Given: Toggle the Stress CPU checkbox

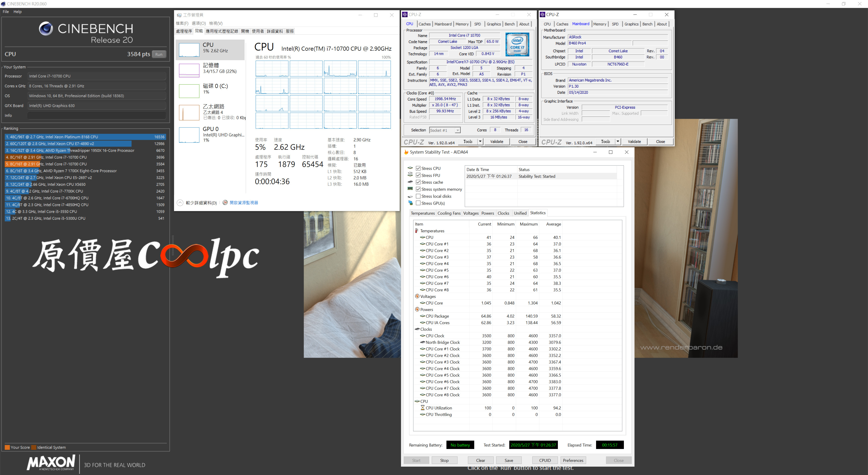Looking at the screenshot, I should pyautogui.click(x=418, y=168).
